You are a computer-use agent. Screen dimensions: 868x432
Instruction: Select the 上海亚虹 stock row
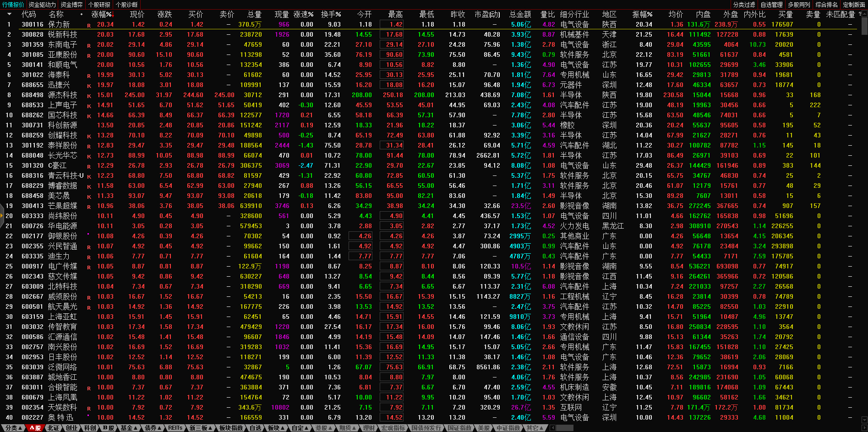[63, 317]
